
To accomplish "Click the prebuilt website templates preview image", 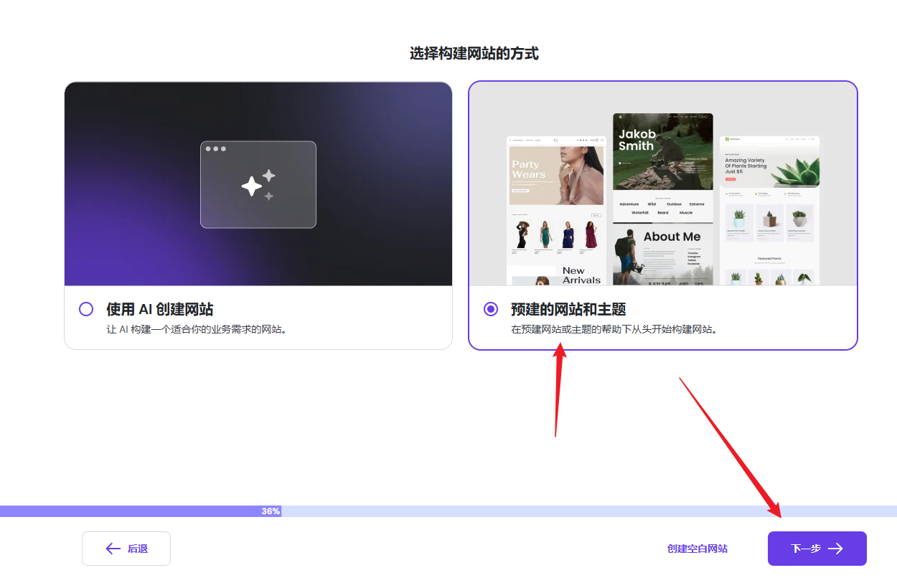I will [x=663, y=184].
